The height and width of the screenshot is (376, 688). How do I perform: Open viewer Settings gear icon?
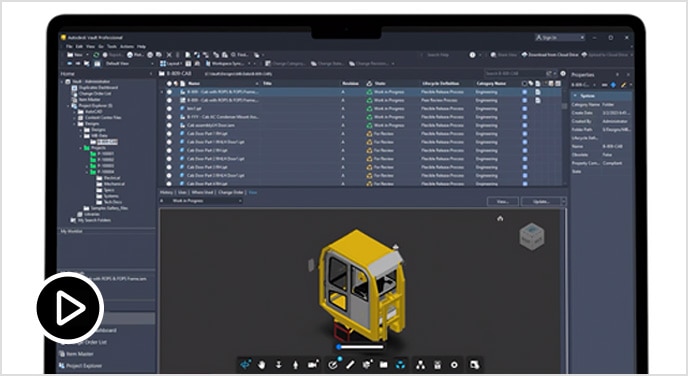(454, 365)
